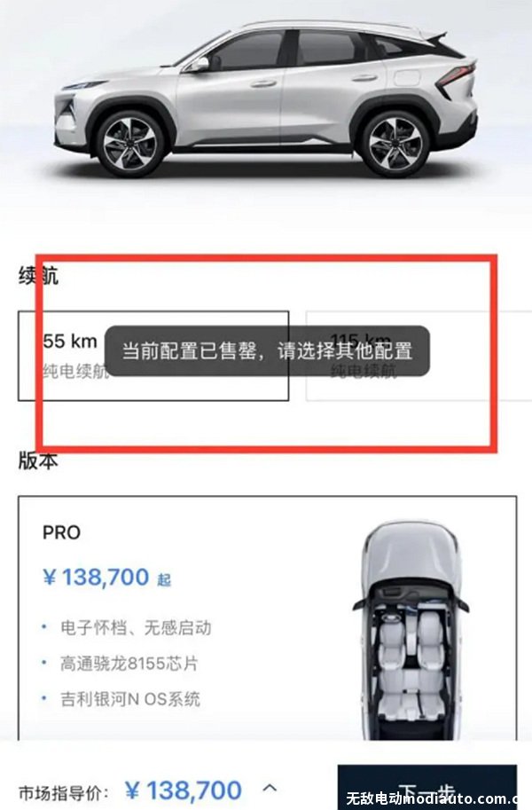This screenshot has height=810, width=532.
Task: Dismiss the 当前配置已售罄 toast message
Action: [267, 350]
